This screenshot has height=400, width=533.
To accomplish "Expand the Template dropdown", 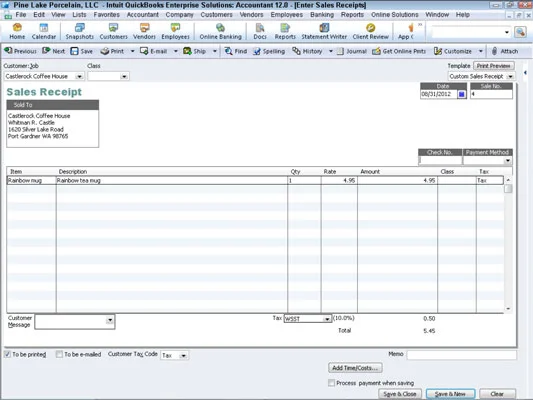I will [510, 76].
